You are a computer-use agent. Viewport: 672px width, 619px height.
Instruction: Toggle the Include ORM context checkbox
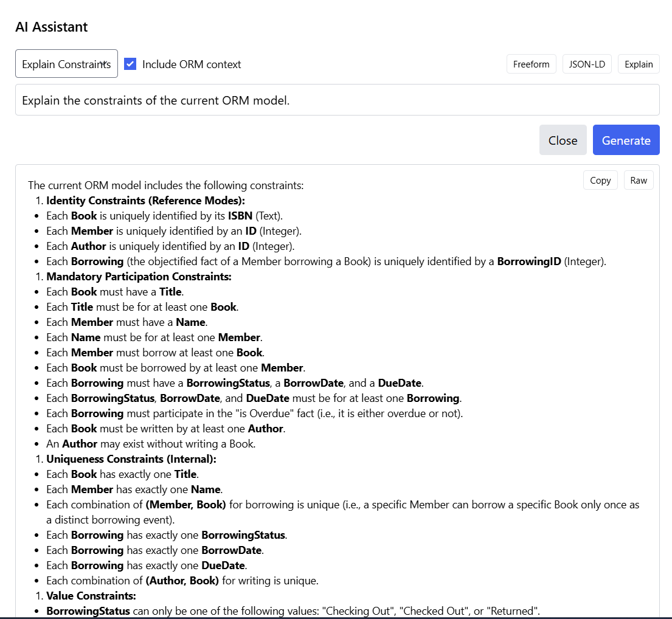[130, 64]
